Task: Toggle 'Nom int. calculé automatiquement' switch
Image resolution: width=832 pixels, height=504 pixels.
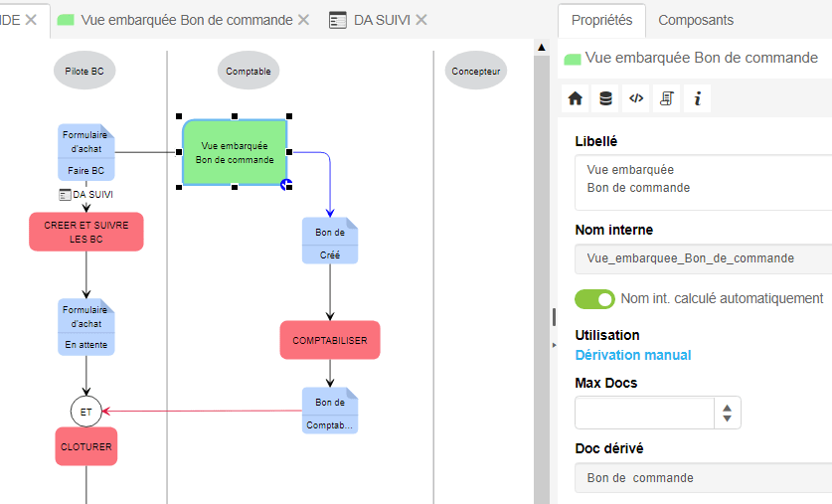Action: 595,299
